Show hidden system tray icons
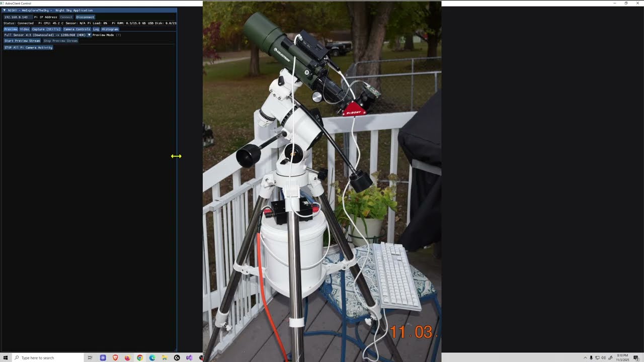Viewport: 644px width, 362px height. (585, 358)
